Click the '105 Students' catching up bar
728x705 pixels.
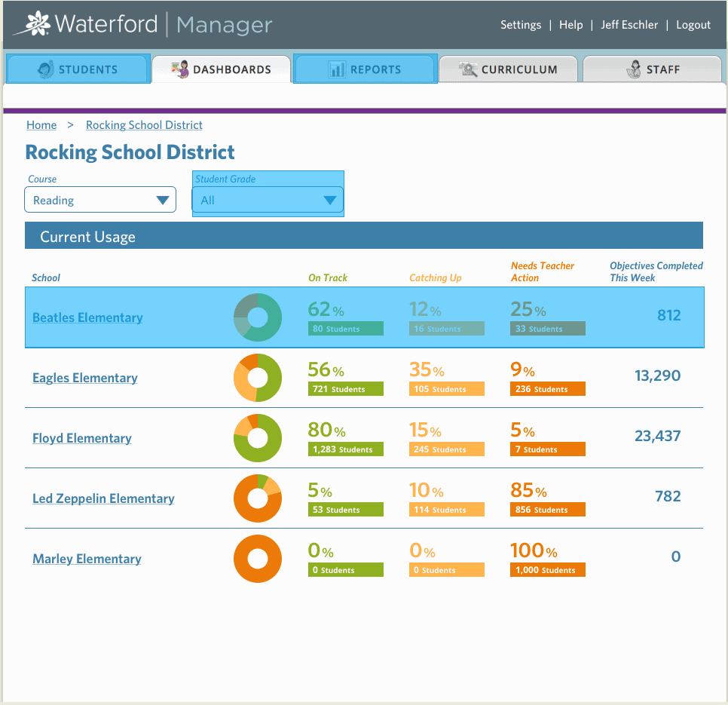(447, 389)
